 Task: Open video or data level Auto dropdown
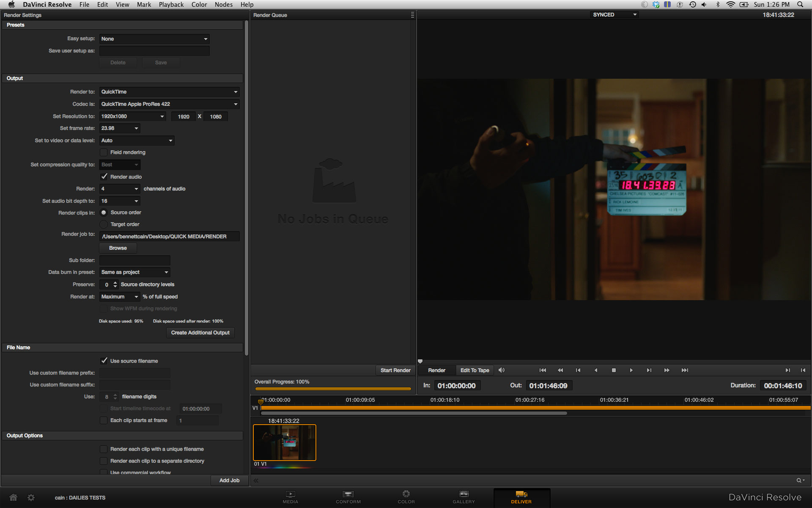pos(137,141)
